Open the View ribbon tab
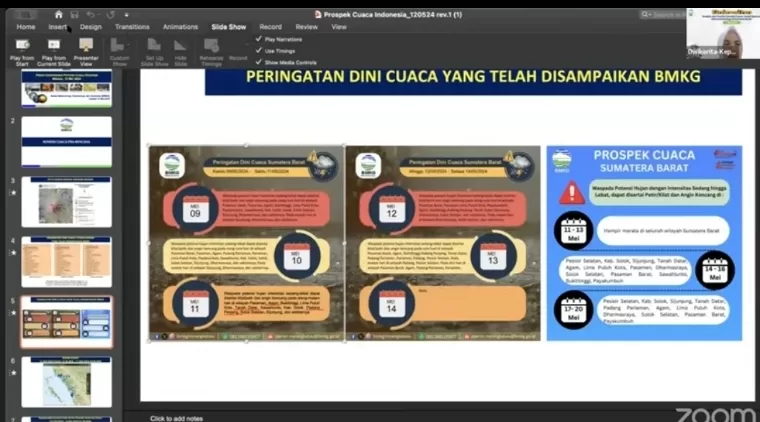This screenshot has width=760, height=422. (339, 27)
